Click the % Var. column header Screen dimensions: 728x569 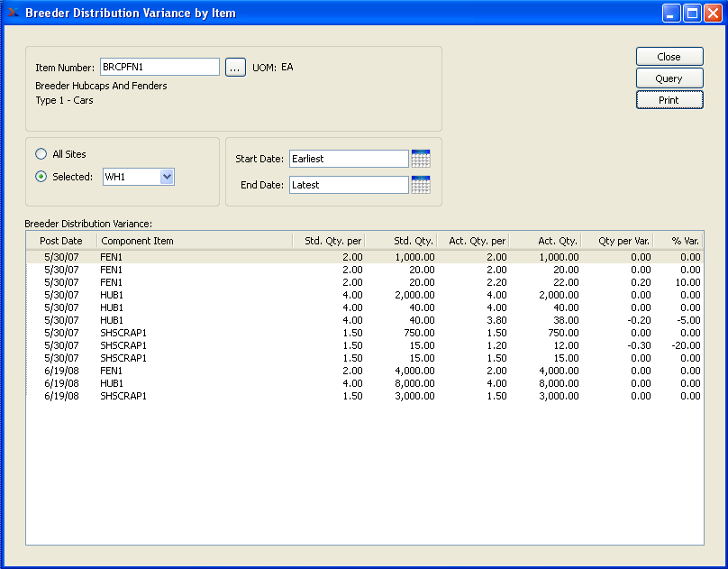pyautogui.click(x=679, y=241)
